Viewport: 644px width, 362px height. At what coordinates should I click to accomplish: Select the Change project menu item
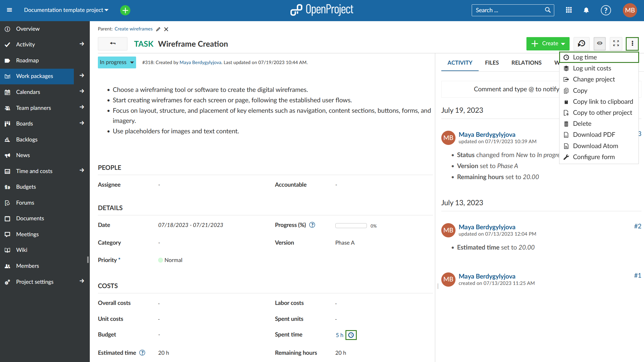(593, 79)
